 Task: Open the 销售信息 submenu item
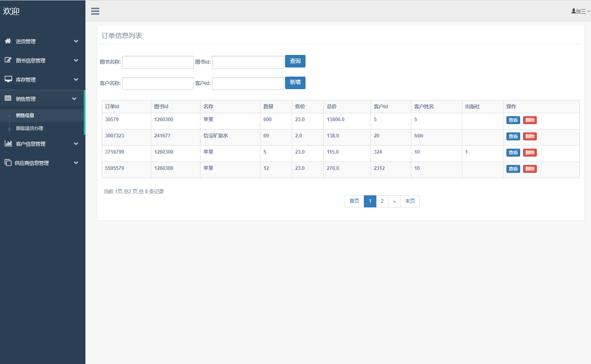(x=25, y=115)
